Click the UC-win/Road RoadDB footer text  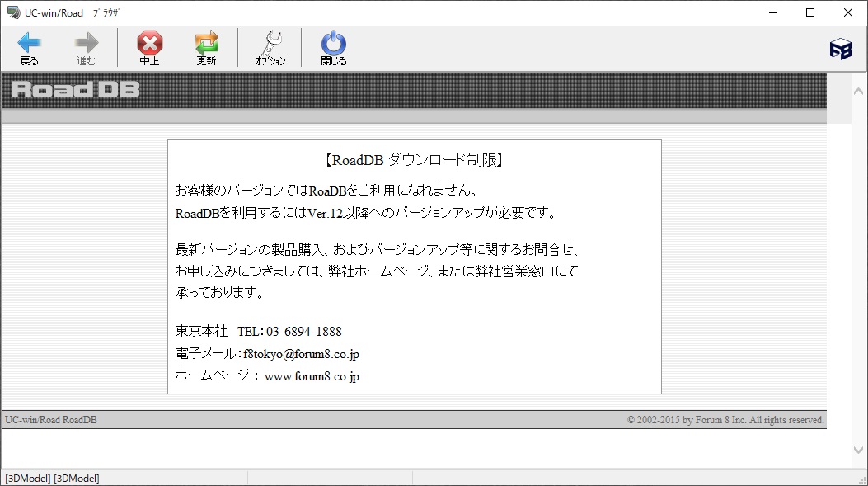[51, 420]
